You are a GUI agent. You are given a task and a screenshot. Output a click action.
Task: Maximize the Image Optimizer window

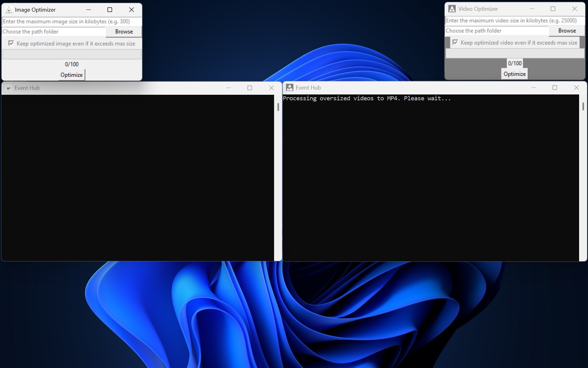110,10
